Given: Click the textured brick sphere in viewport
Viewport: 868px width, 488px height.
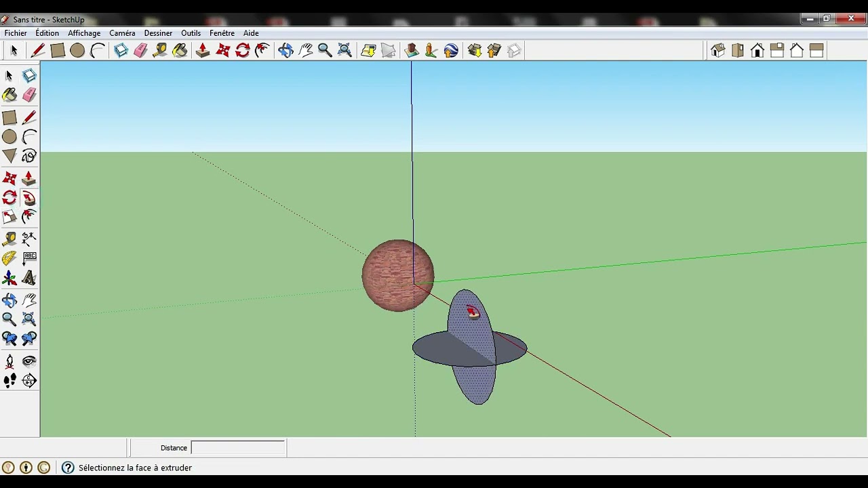Looking at the screenshot, I should click(x=397, y=275).
